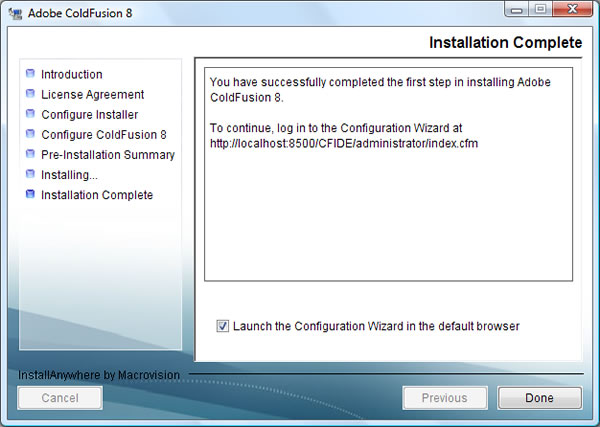This screenshot has height=427, width=600.
Task: Click the 'You have successfully completed' message text
Action: pos(380,90)
